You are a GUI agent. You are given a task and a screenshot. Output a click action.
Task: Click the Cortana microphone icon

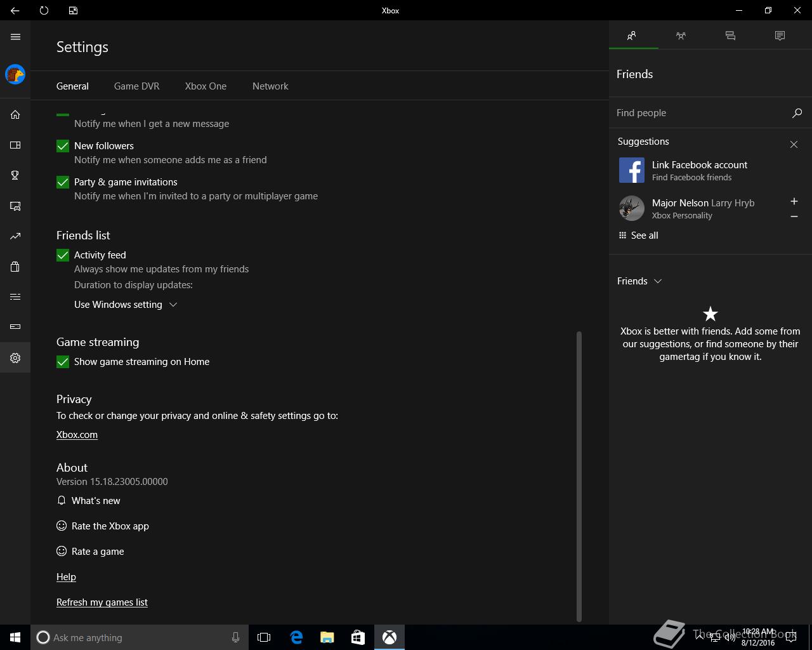click(235, 637)
